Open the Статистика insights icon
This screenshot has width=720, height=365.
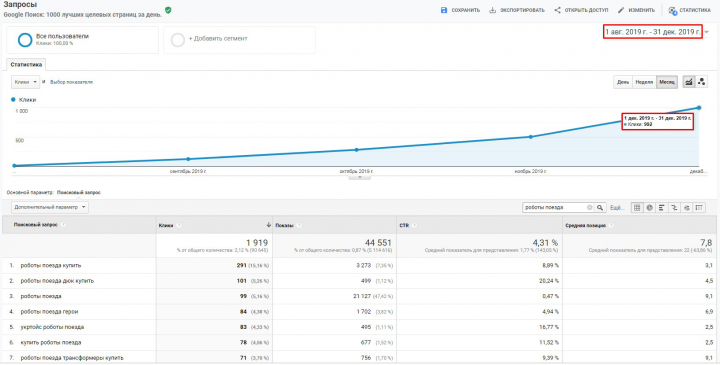click(x=673, y=10)
